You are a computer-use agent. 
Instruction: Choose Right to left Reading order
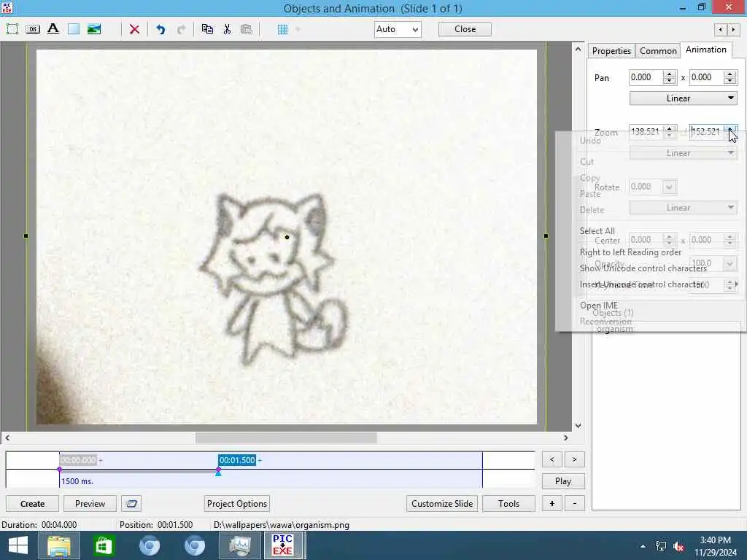pyautogui.click(x=630, y=252)
